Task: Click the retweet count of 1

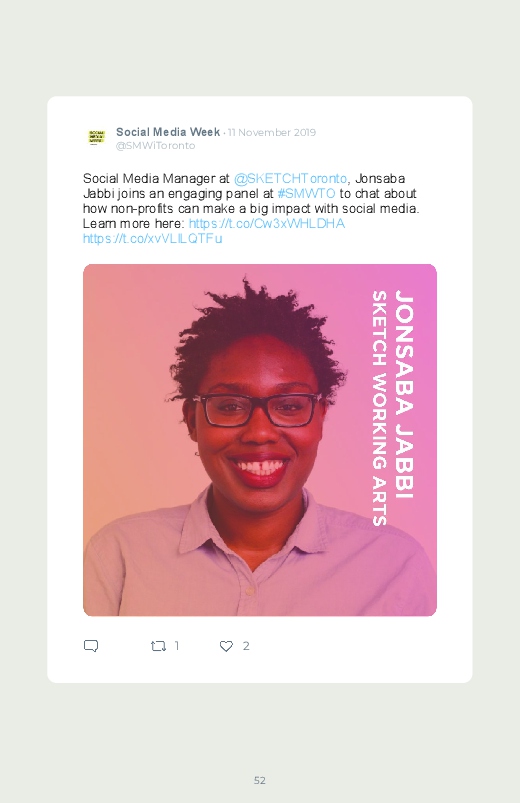Action: pos(177,646)
